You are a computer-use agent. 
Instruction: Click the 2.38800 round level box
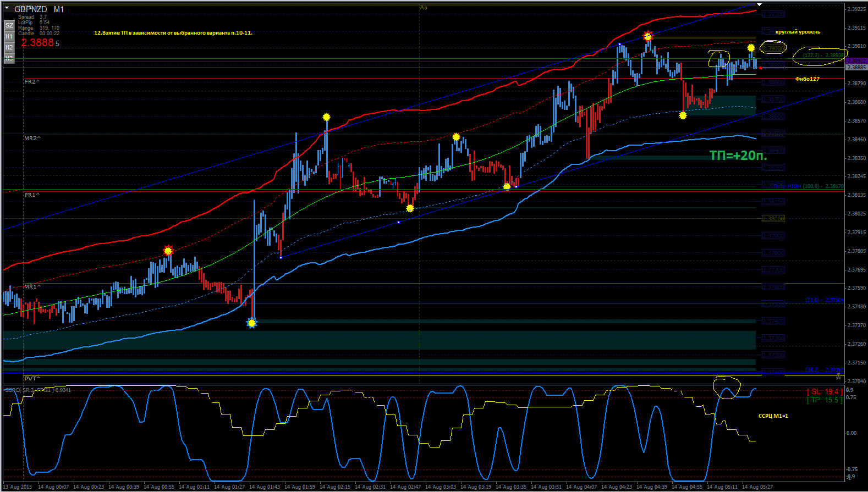(773, 82)
